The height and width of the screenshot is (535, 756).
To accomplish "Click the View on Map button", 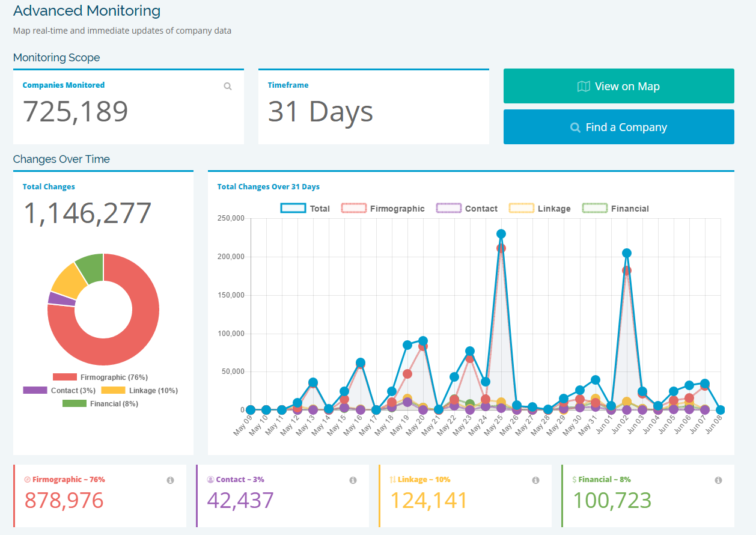I will [x=619, y=86].
